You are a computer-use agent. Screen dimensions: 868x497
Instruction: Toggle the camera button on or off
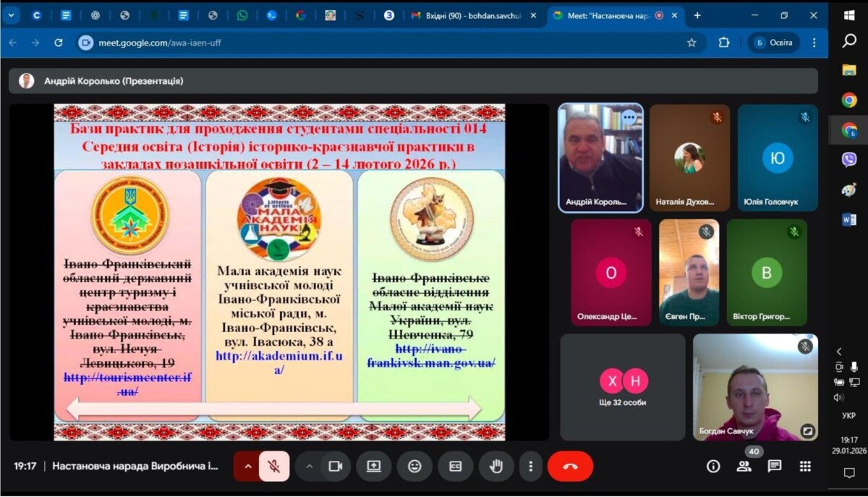point(335,467)
